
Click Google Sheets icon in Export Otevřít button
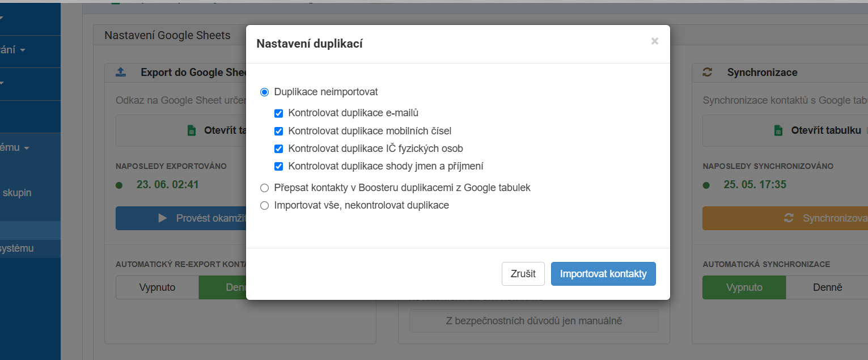click(192, 130)
